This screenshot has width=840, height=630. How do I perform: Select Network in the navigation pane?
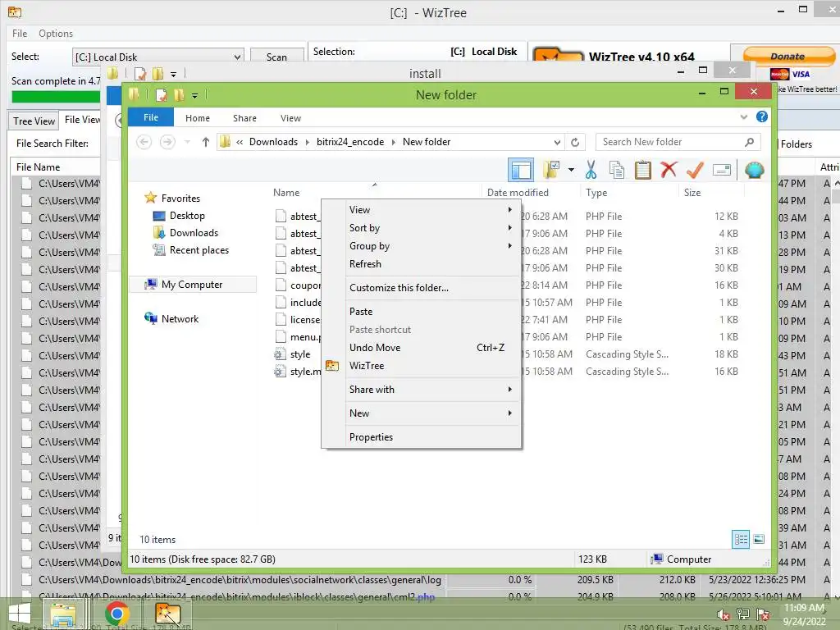pos(180,319)
